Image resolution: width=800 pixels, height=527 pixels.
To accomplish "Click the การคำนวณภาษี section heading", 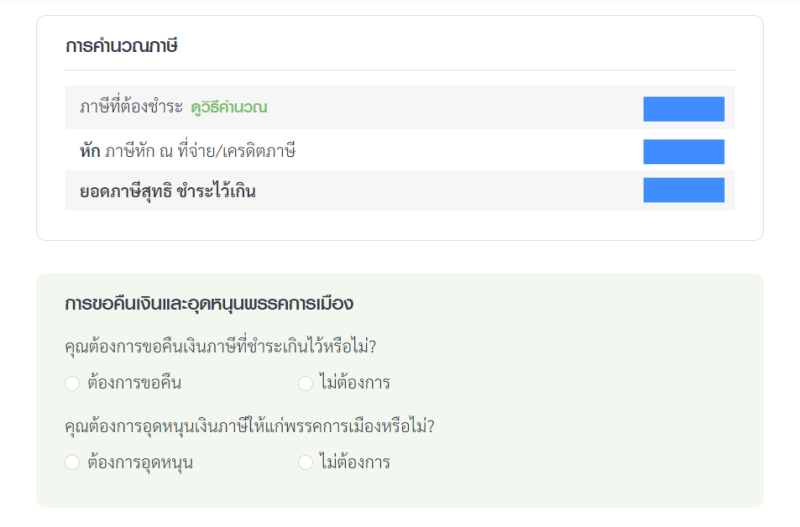I will 121,46.
